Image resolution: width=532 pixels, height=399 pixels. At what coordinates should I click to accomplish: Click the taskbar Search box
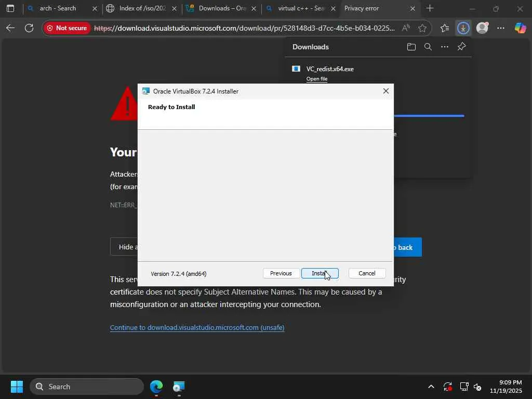[x=87, y=387]
